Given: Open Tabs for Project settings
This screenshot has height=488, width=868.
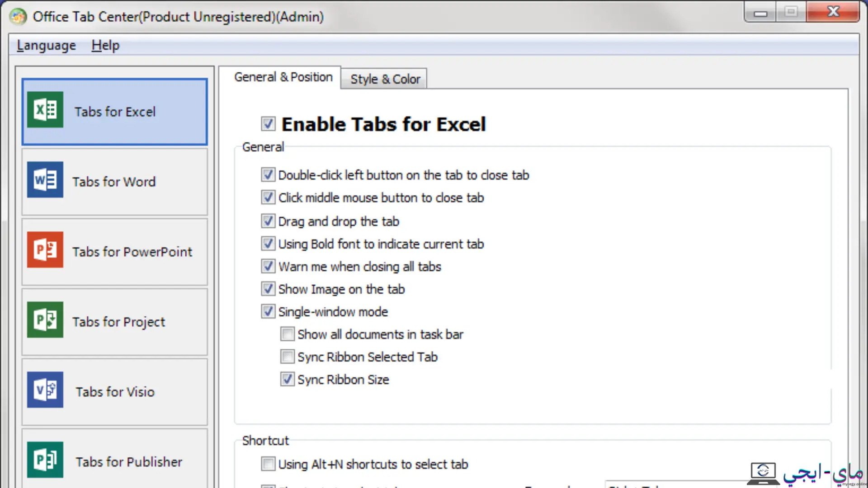Looking at the screenshot, I should click(115, 322).
